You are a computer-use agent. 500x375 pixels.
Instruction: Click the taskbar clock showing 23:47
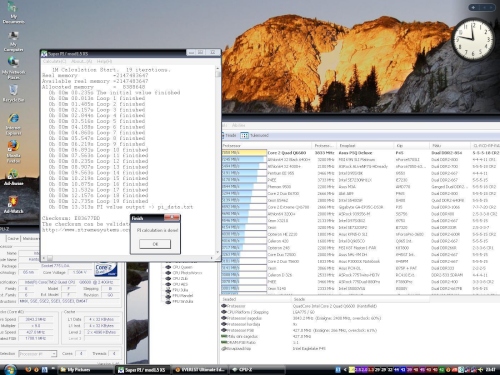(x=490, y=370)
